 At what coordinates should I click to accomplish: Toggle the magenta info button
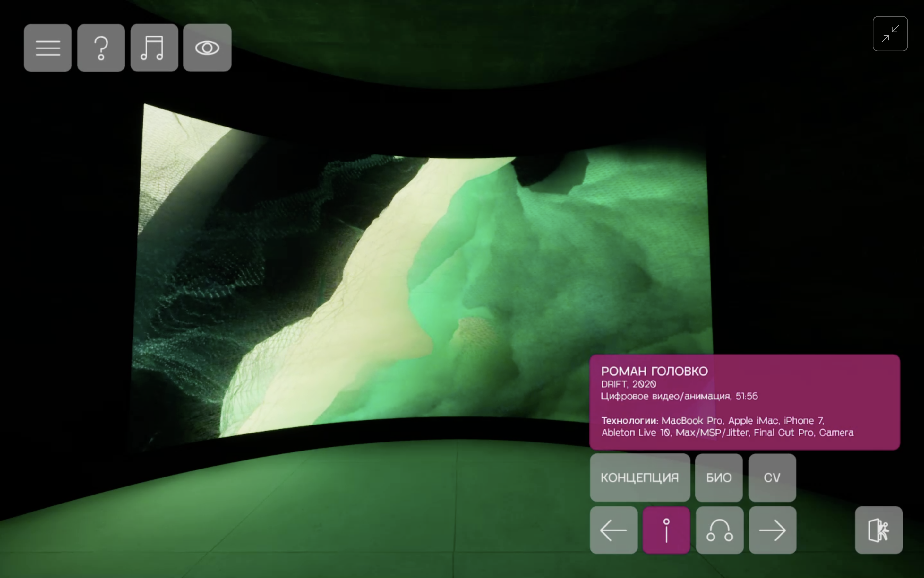click(x=666, y=530)
